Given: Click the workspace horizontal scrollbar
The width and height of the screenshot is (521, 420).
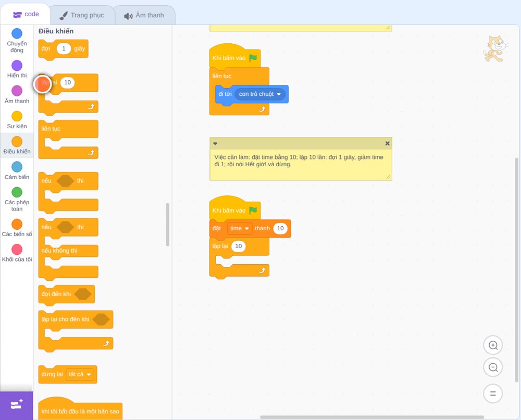Looking at the screenshot, I should click(x=372, y=417).
